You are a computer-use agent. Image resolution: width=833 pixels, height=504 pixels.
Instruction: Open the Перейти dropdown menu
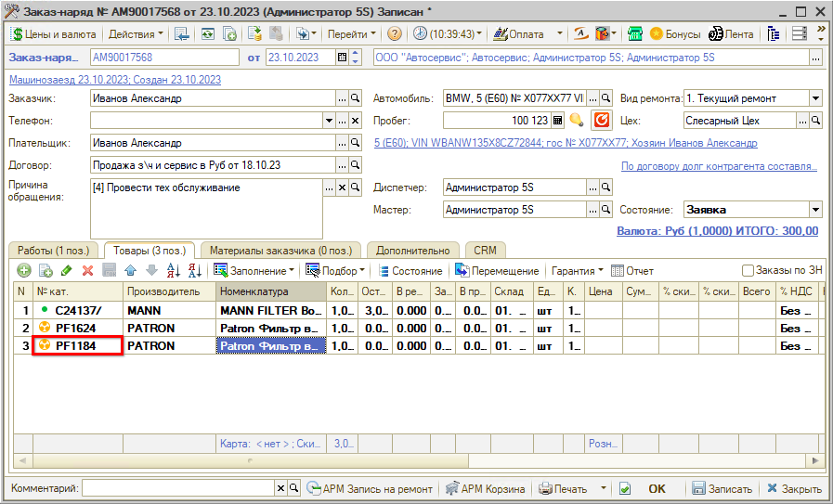click(x=351, y=34)
